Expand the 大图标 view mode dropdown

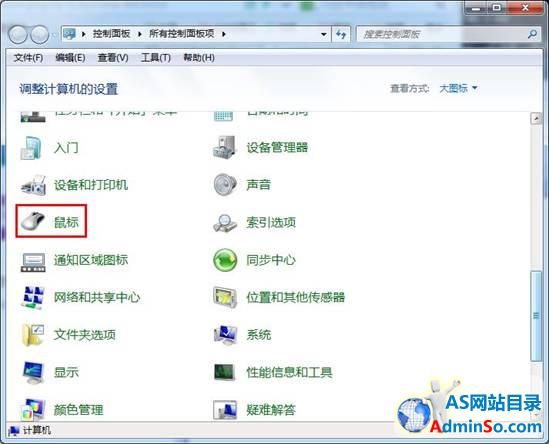point(458,88)
